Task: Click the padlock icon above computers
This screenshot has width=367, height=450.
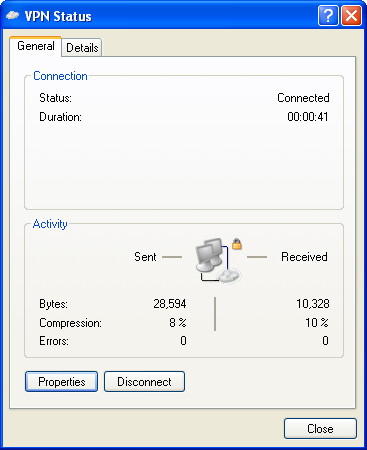Action: pos(237,244)
